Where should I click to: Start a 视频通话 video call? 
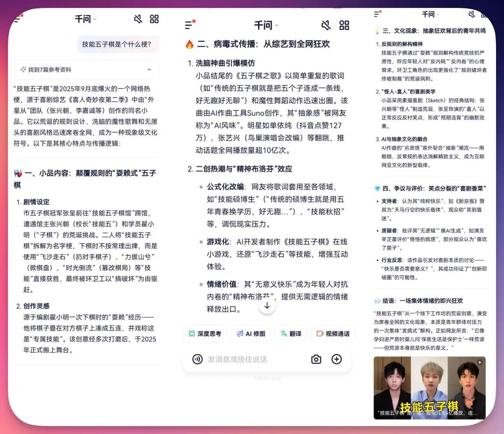pyautogui.click(x=333, y=333)
